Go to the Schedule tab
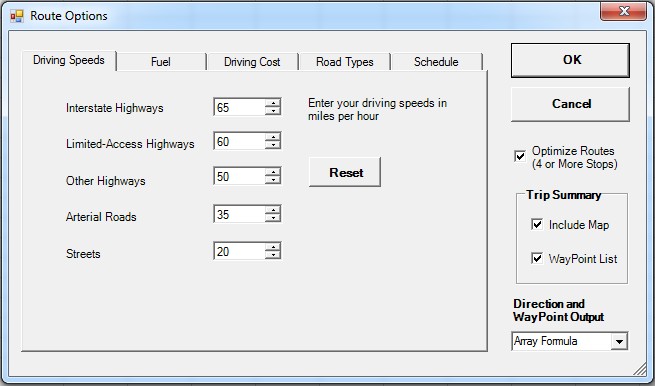The height and width of the screenshot is (386, 655). pyautogui.click(x=437, y=62)
